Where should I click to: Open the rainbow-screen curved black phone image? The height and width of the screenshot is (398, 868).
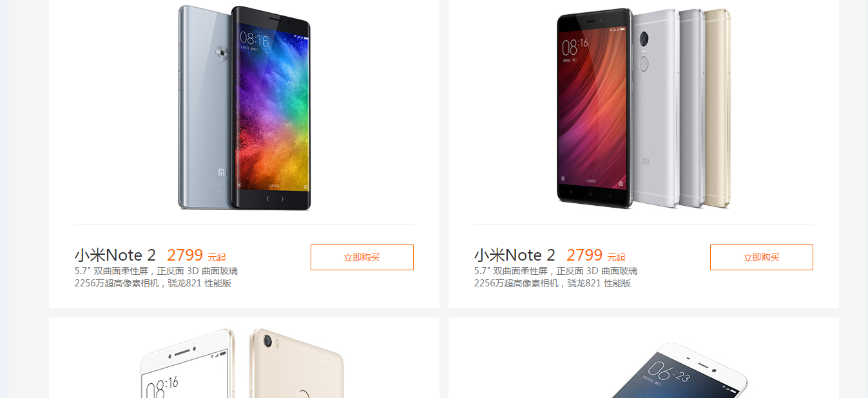click(x=271, y=108)
